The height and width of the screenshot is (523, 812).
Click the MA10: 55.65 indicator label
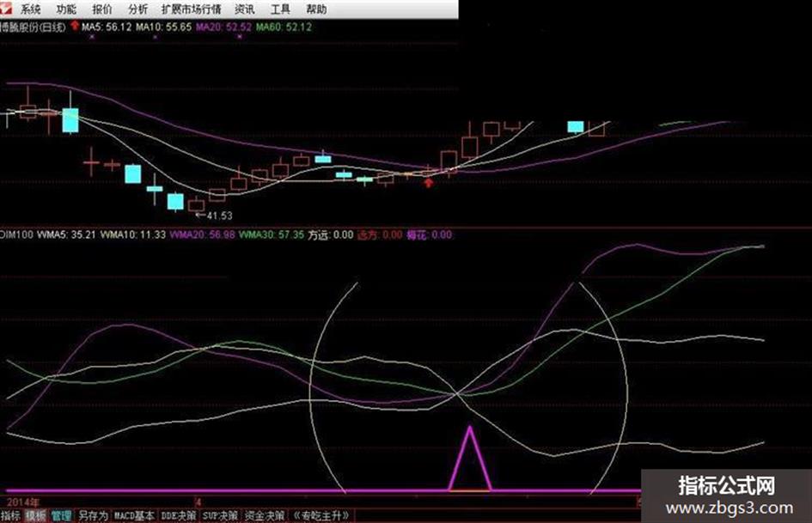163,27
